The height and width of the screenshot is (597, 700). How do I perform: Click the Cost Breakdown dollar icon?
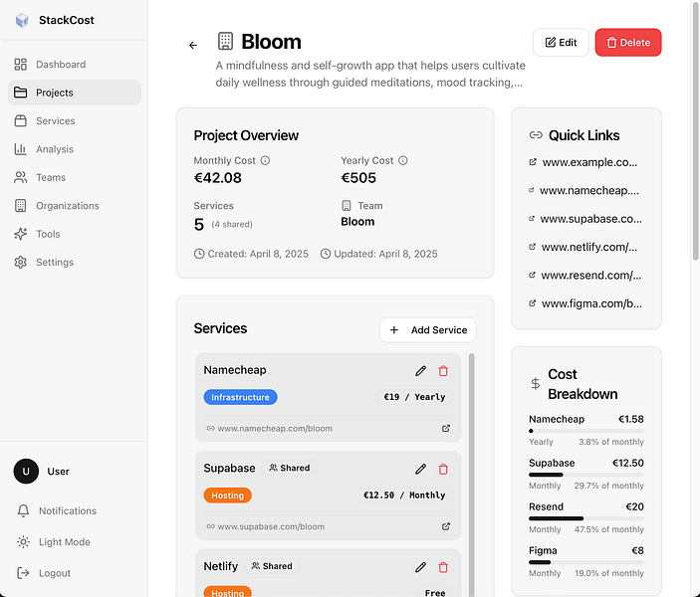coord(536,384)
